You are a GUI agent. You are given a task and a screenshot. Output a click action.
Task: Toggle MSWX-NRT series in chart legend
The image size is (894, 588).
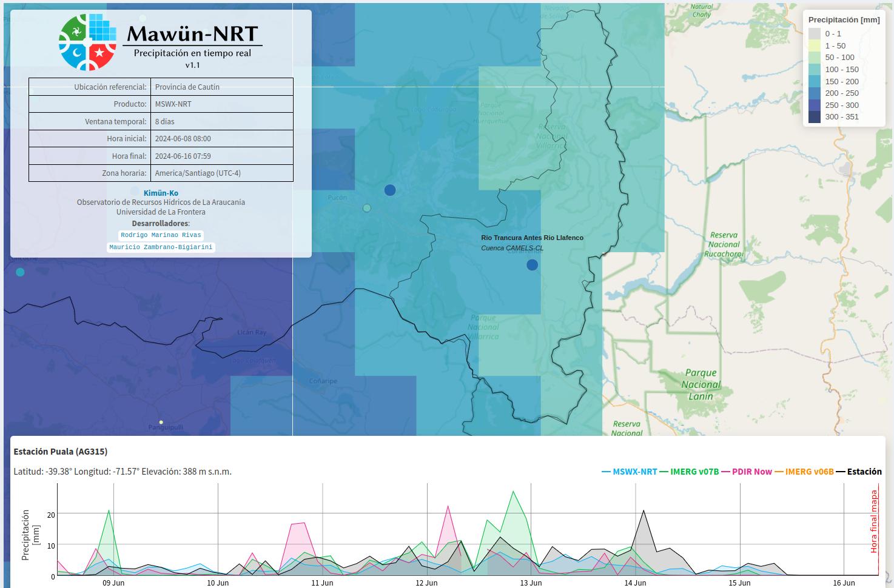click(629, 472)
